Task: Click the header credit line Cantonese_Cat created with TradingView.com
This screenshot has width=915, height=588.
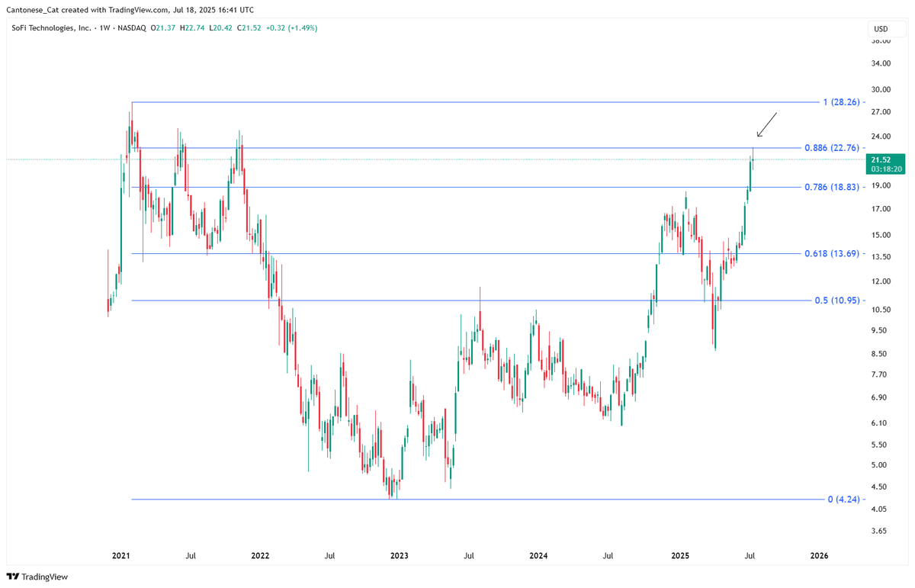Action: 98,10
